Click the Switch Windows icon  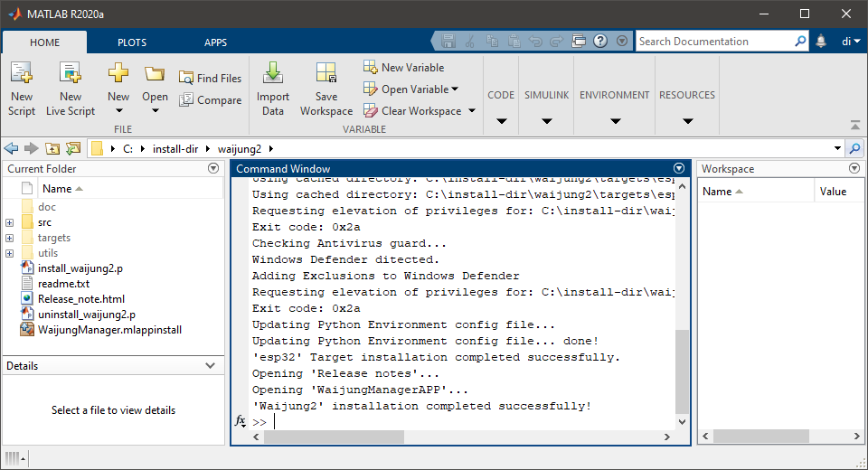pos(579,41)
